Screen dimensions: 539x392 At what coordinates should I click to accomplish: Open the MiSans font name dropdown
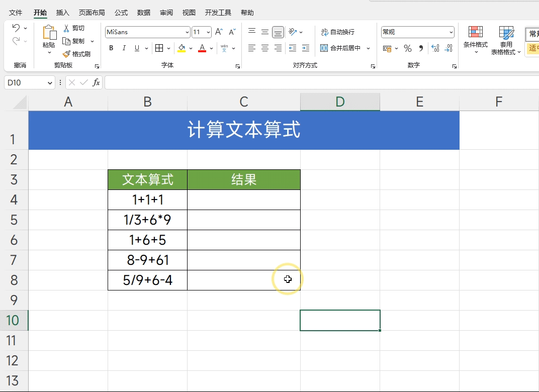[187, 32]
